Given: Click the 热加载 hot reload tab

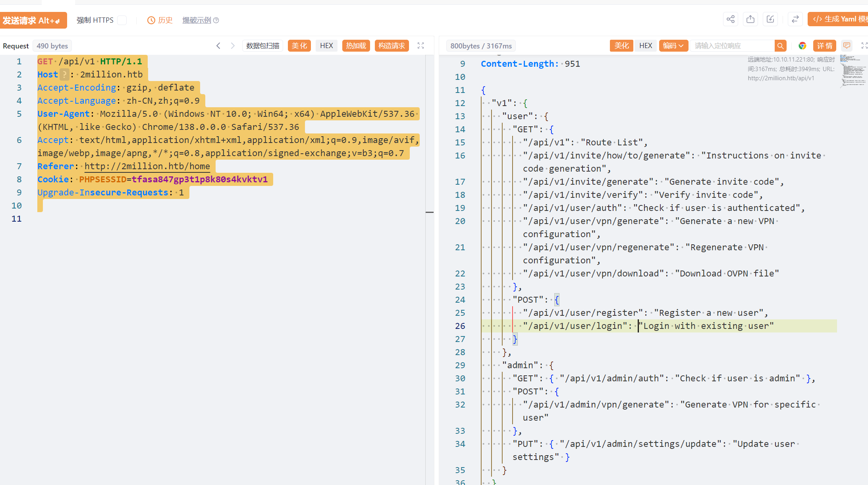Looking at the screenshot, I should (x=356, y=46).
